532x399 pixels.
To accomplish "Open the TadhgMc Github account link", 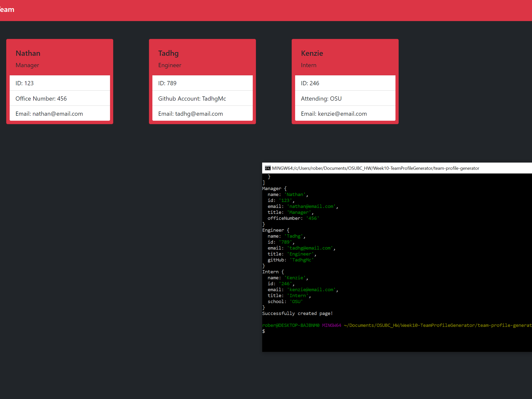I will point(214,99).
